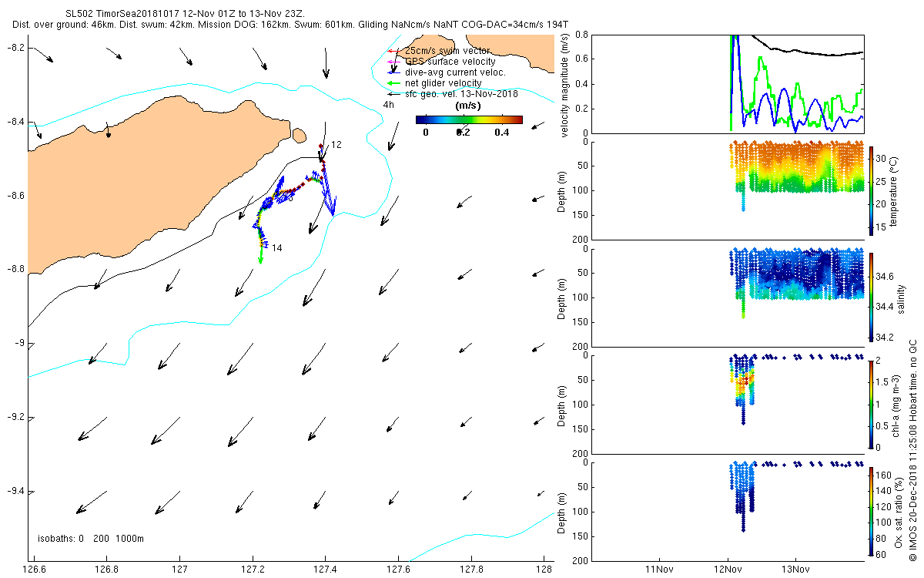Click map latitude tick '-8.2'

[15, 48]
